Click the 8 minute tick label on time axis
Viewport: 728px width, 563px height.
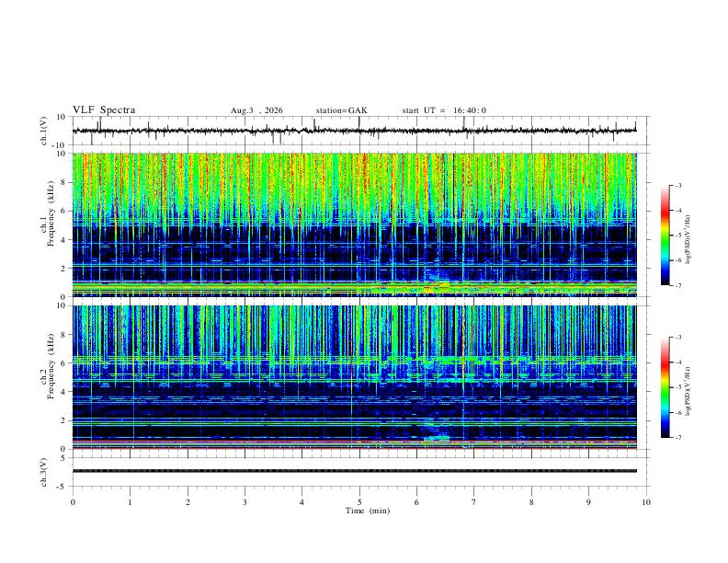point(531,502)
